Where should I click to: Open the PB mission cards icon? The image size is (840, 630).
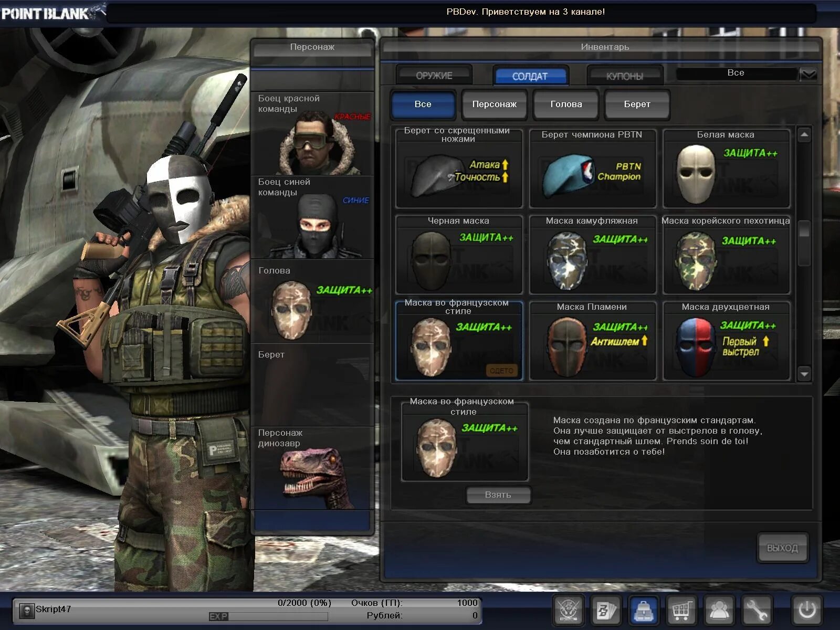coord(606,611)
